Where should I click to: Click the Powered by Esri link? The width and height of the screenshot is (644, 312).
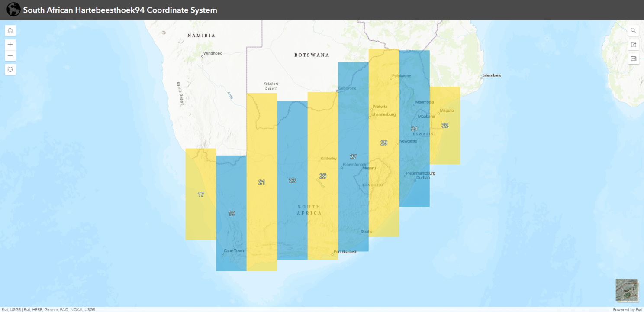point(628,309)
